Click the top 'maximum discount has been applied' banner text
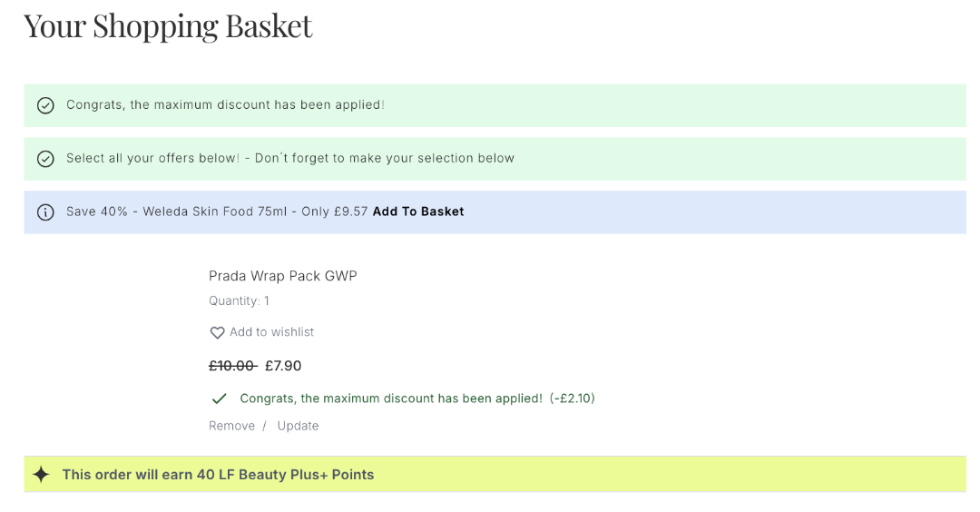 225,104
